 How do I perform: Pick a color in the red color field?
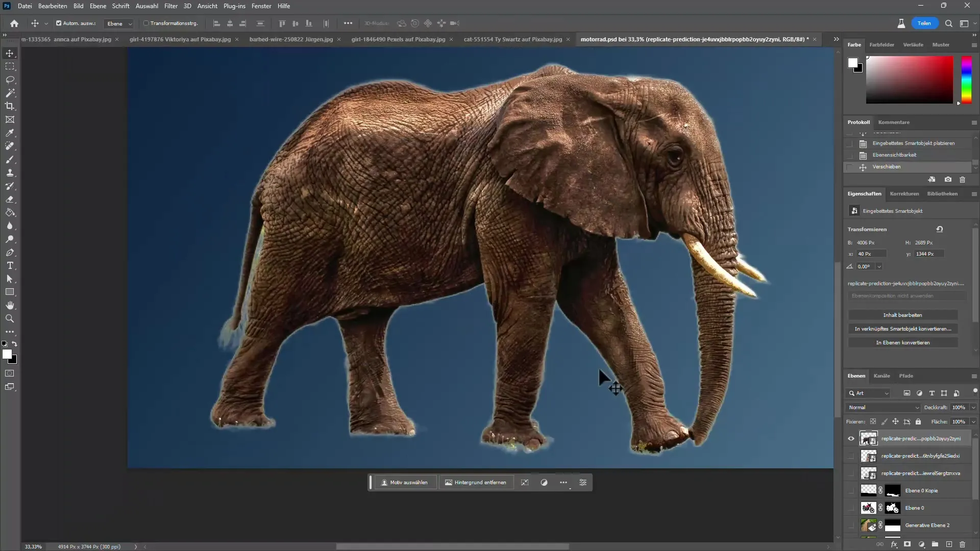tap(909, 80)
